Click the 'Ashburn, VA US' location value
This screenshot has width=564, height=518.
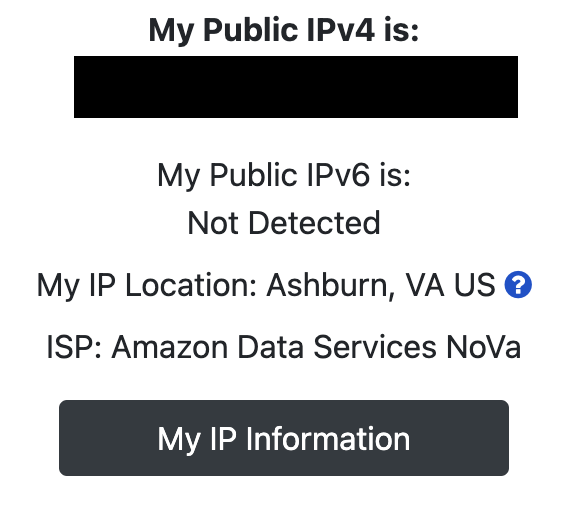[381, 285]
